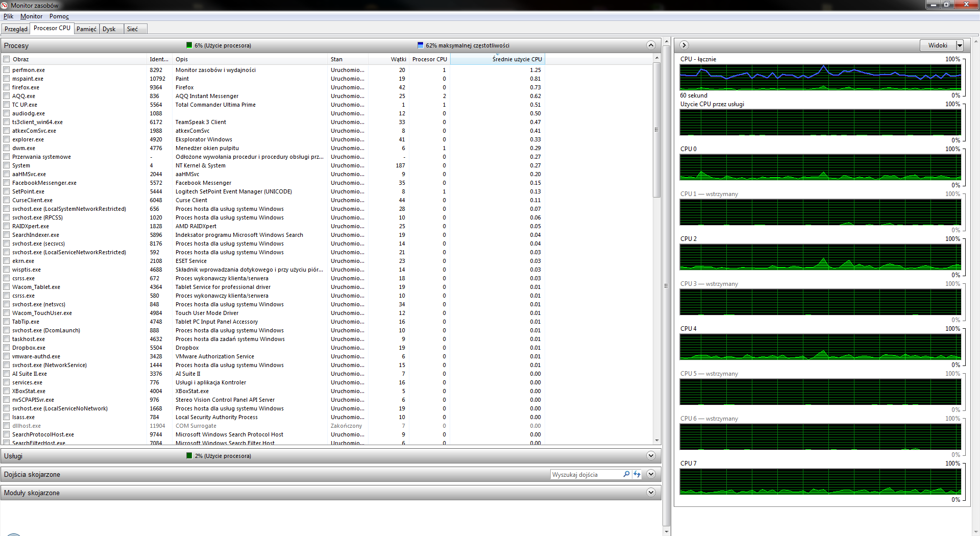Expand the Usługi section chevron
The width and height of the screenshot is (980, 536).
[651, 455]
